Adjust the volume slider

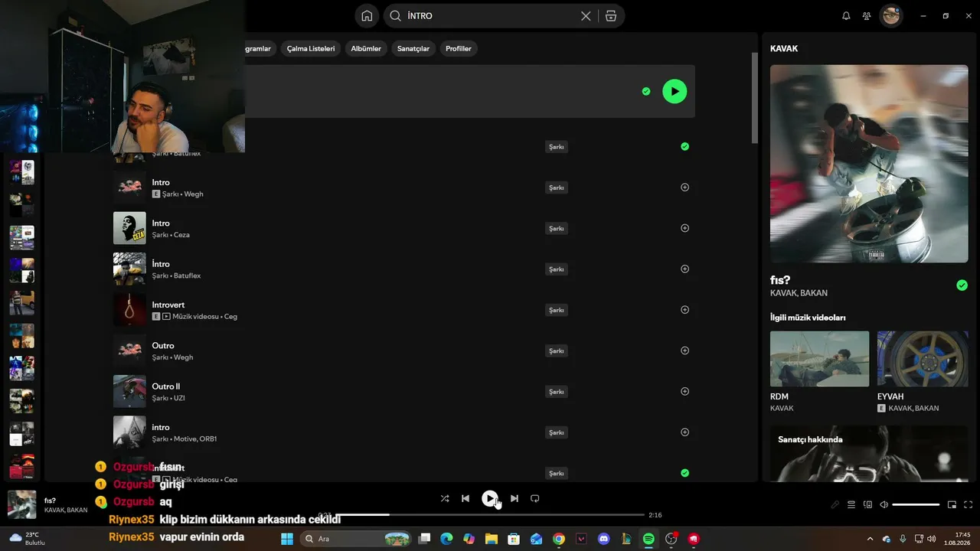coord(916,505)
